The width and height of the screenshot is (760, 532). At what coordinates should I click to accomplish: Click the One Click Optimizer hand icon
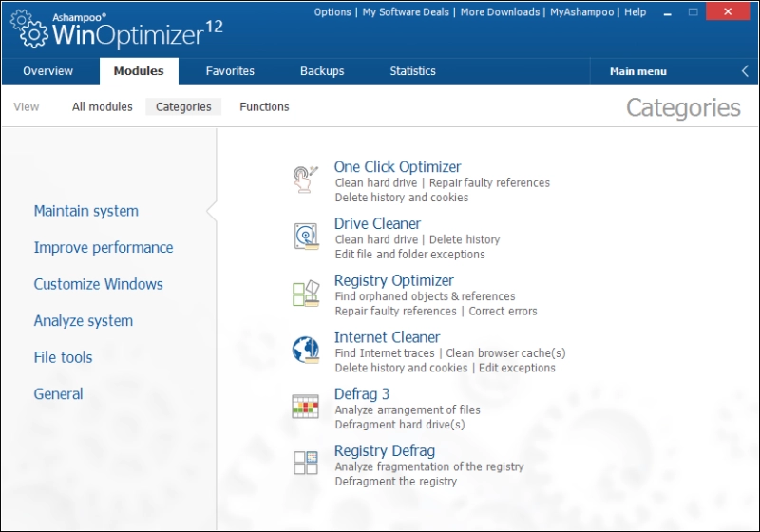(x=306, y=180)
